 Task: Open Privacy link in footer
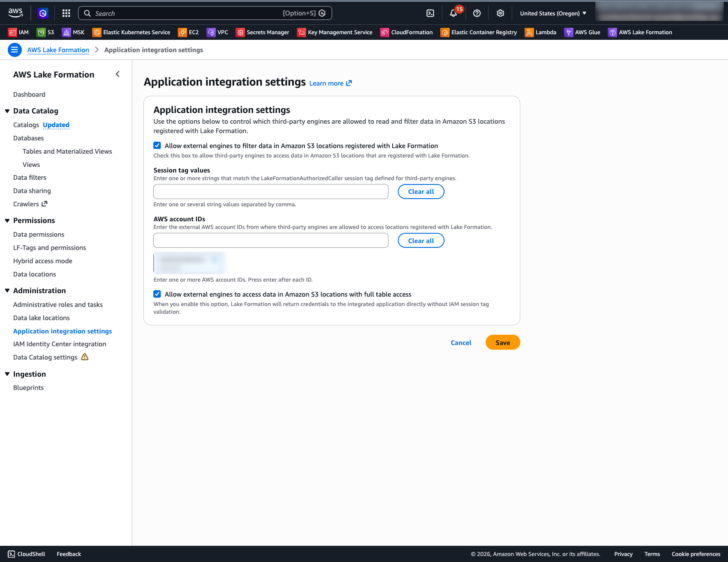[x=623, y=554]
